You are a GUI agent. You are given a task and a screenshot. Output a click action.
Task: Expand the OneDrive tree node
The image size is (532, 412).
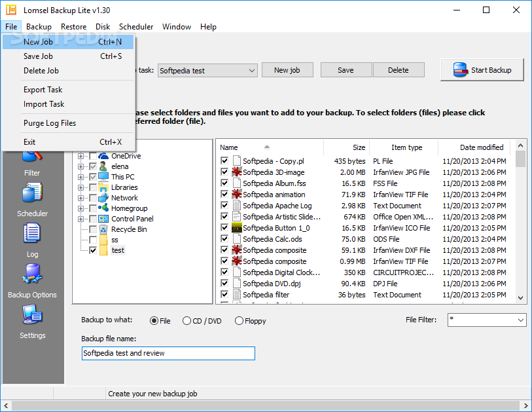tap(80, 157)
